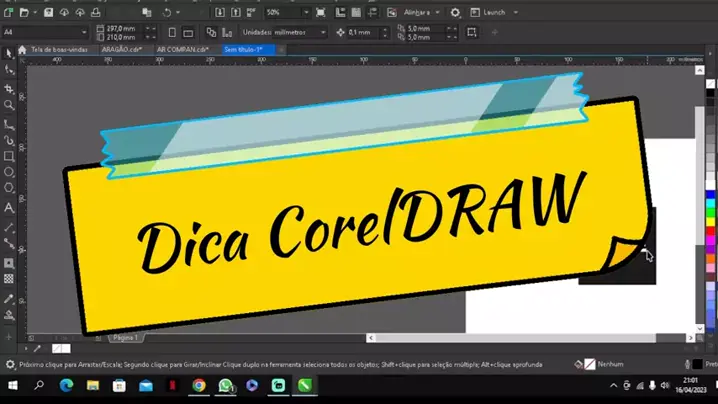Image resolution: width=718 pixels, height=404 pixels.
Task: Open WhatsApp from the Windows taskbar
Action: point(225,385)
